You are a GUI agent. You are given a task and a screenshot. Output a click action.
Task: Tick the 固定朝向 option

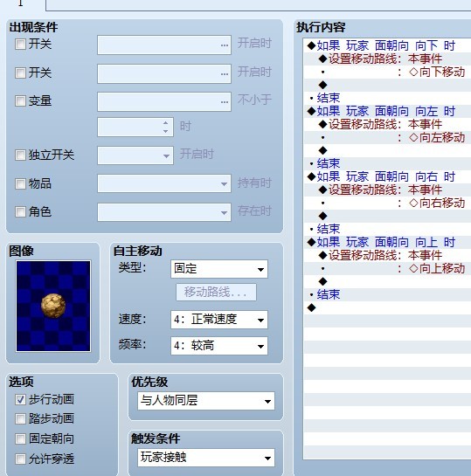click(20, 439)
